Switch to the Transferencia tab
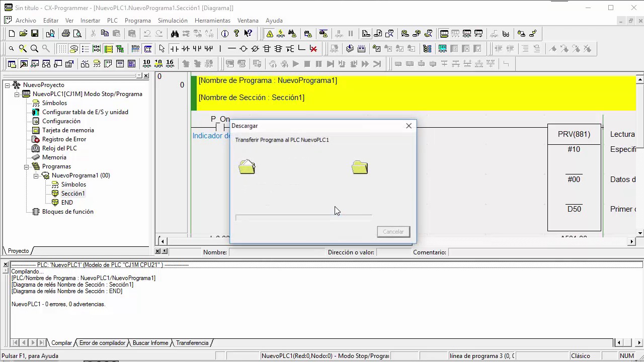This screenshot has height=362, width=644. pos(192,343)
